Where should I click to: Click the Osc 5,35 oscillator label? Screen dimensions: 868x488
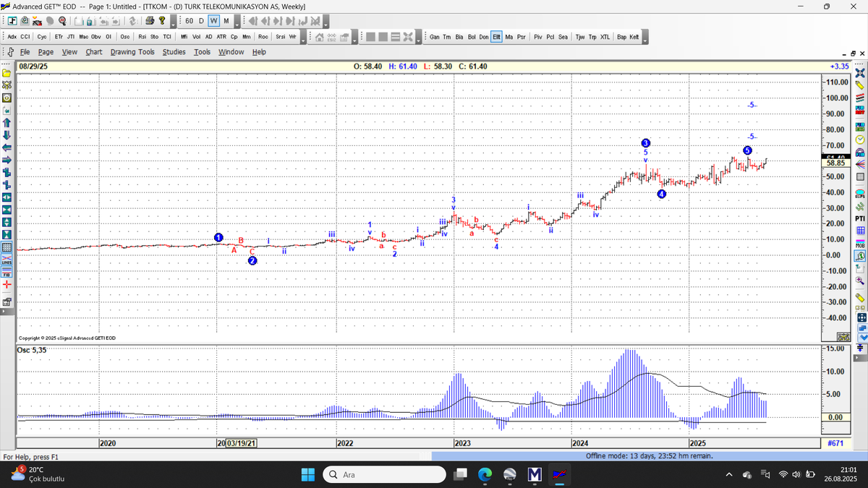[33, 350]
